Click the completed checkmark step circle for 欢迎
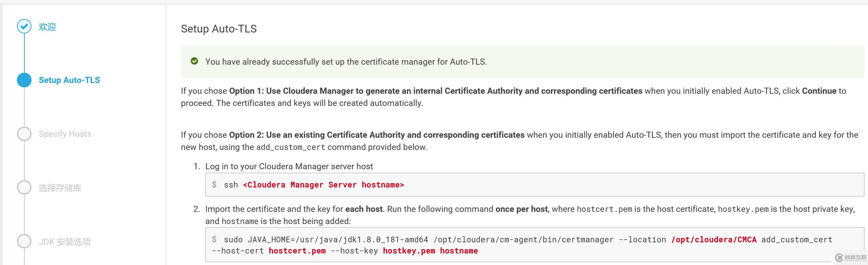This screenshot has height=265, width=868. click(x=24, y=26)
